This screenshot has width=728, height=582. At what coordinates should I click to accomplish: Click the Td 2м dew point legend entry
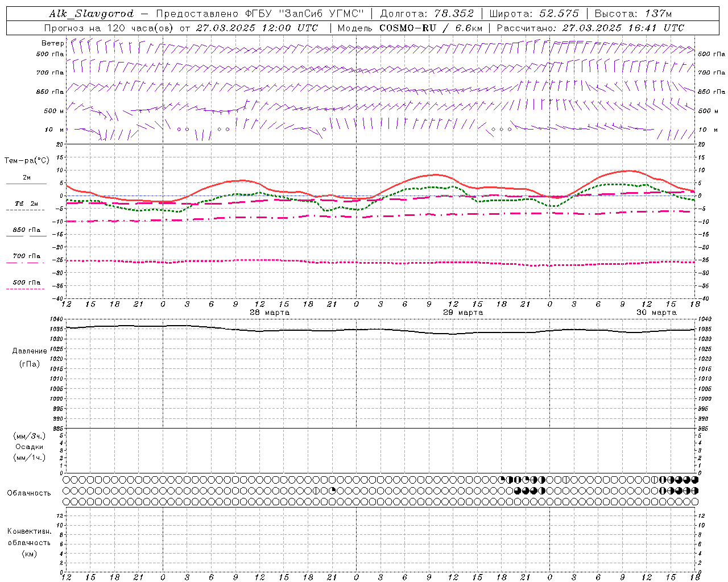[x=27, y=203]
